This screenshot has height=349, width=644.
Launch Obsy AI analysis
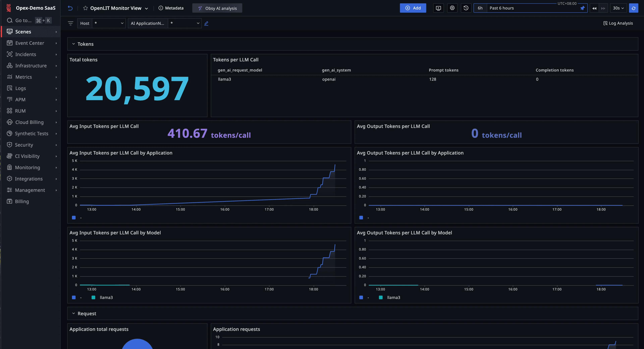pos(217,8)
